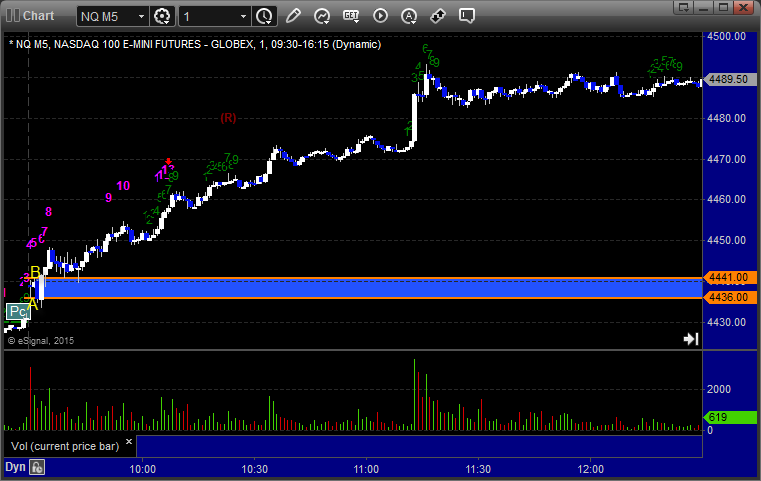Click the scroll-to-latest-bar arrow icon
The height and width of the screenshot is (481, 761).
click(x=691, y=339)
